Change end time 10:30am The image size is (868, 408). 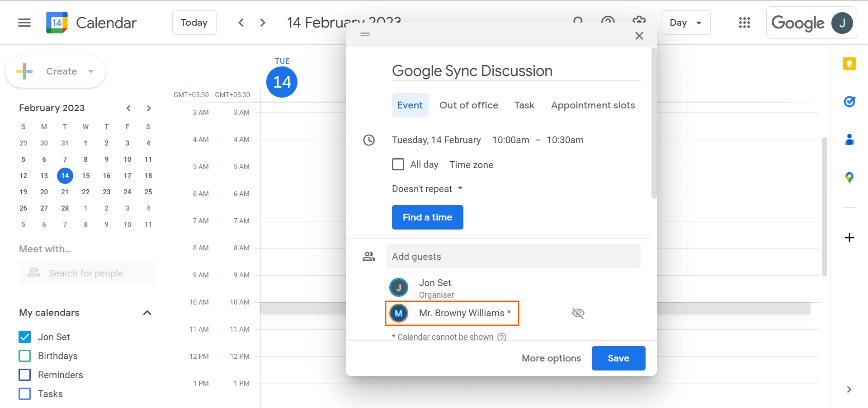tap(565, 140)
